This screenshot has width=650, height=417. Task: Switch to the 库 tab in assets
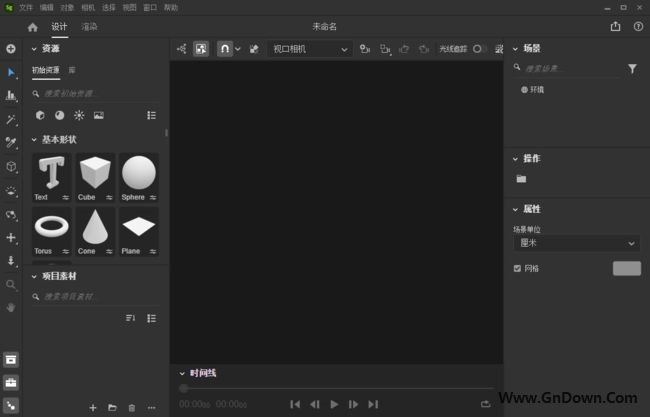pyautogui.click(x=72, y=70)
